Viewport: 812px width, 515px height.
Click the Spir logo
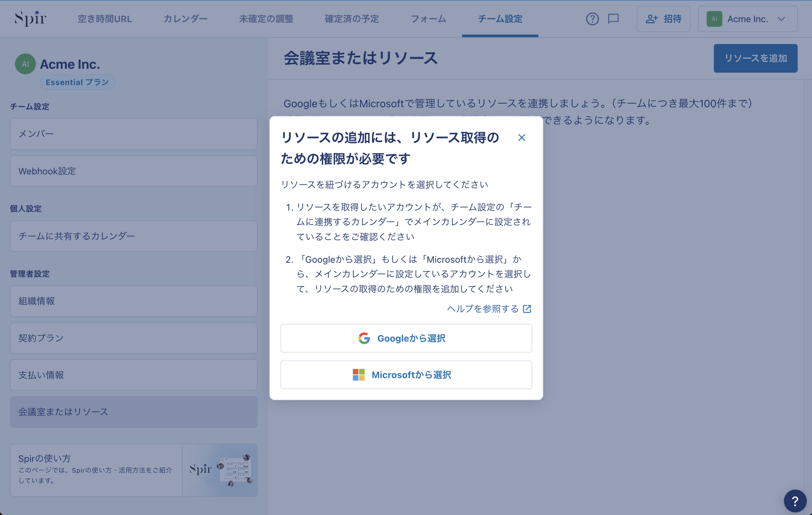coord(30,18)
